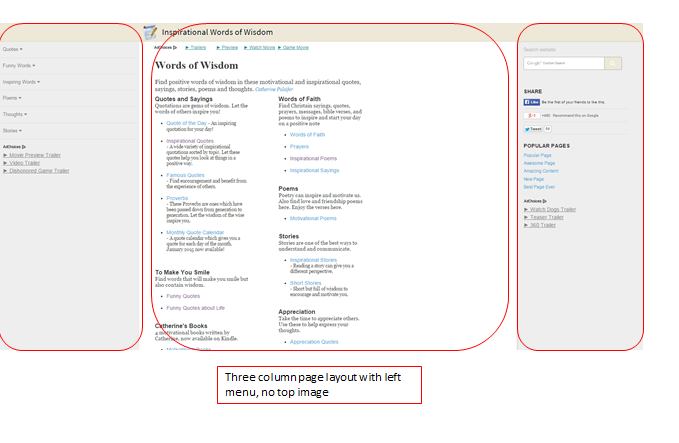The image size is (679, 443).
Task: Expand the Funny Words dropdown
Action: pyautogui.click(x=18, y=65)
